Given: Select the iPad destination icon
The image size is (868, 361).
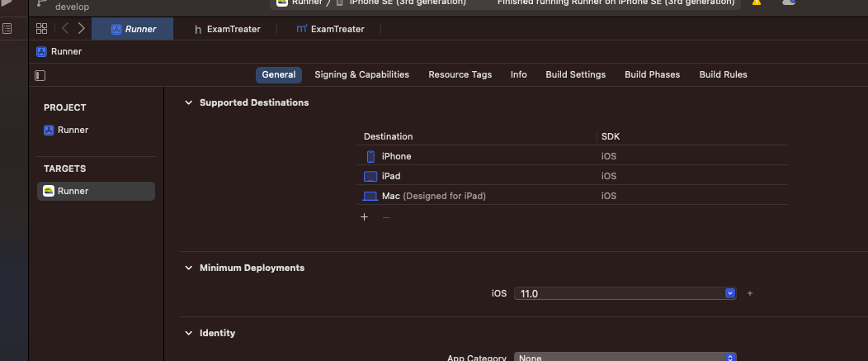Looking at the screenshot, I should pyautogui.click(x=370, y=176).
